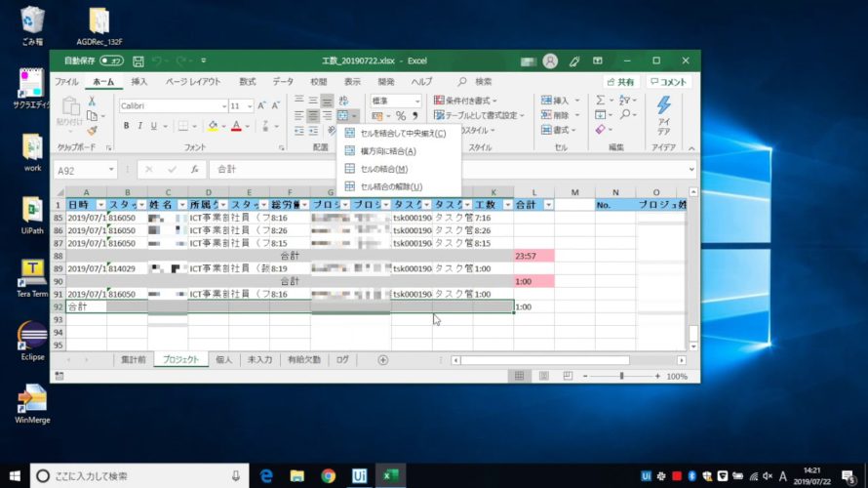868x488 pixels.
Task: Click テーブルとして書式設定 button
Action: (x=480, y=115)
